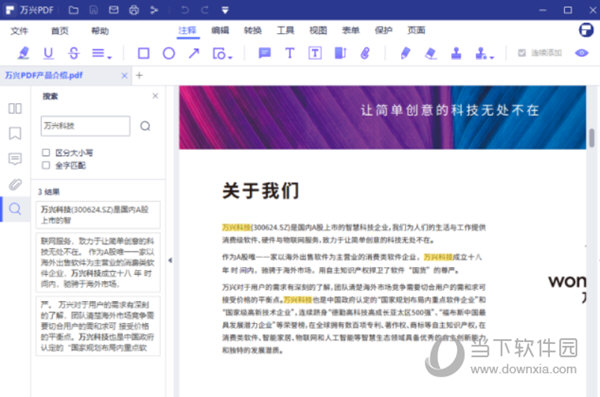Image resolution: width=600 pixels, height=397 pixels.
Task: Open first search result 万兴科技(300624.SZ)
Action: click(98, 215)
